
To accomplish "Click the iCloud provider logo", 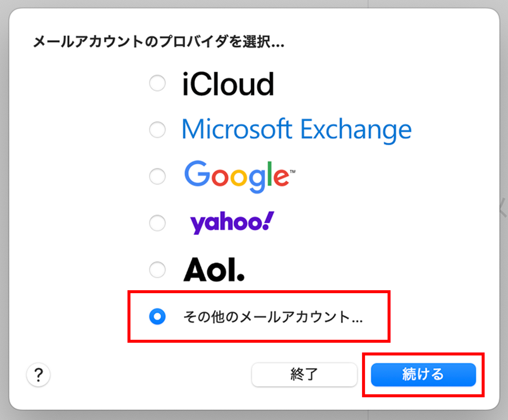I will pos(228,84).
